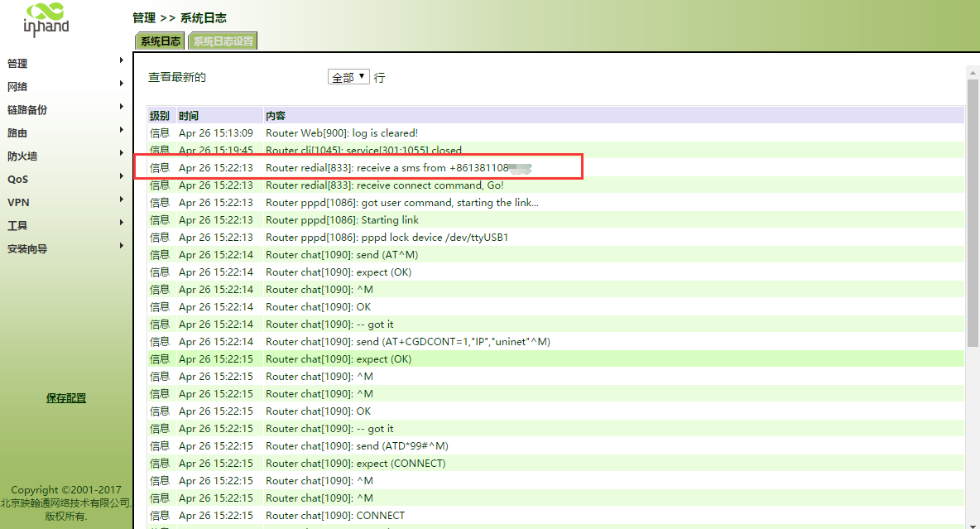This screenshot has width=980, height=529.
Task: Click the 保存配置 link
Action: tap(66, 398)
